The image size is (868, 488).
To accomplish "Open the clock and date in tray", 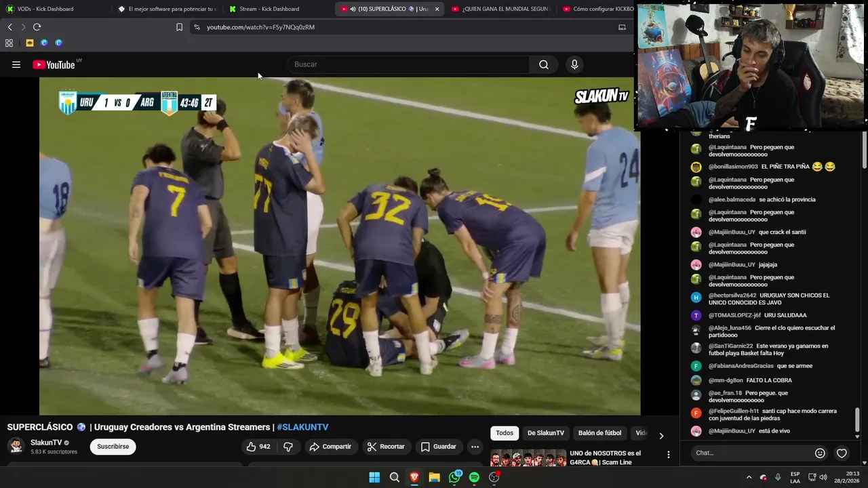I will [x=846, y=477].
